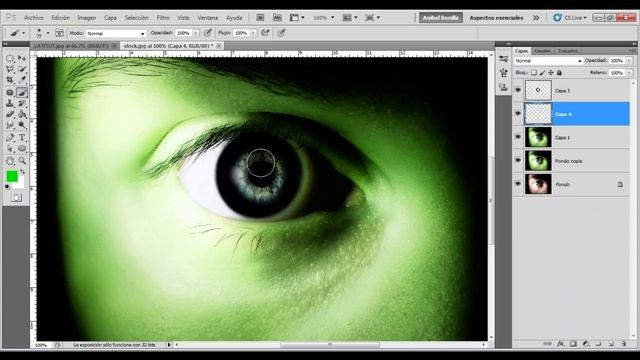Select the Move tool

click(22, 59)
